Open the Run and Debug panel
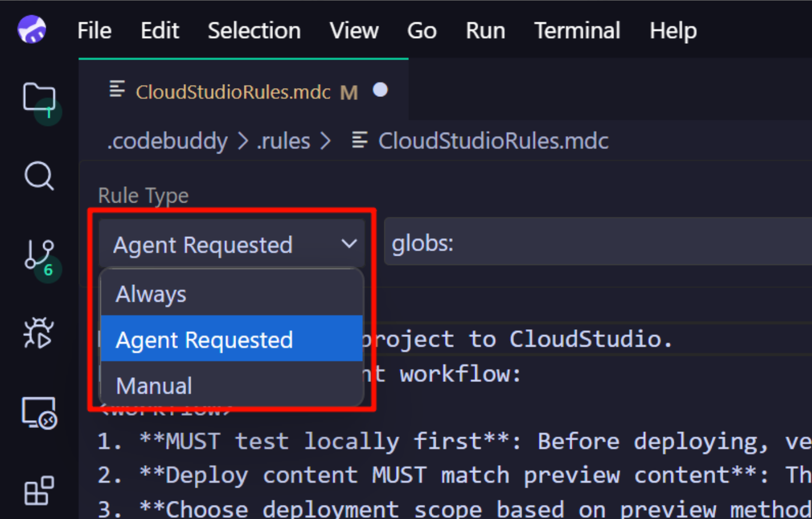Viewport: 812px width, 519px height. (38, 333)
